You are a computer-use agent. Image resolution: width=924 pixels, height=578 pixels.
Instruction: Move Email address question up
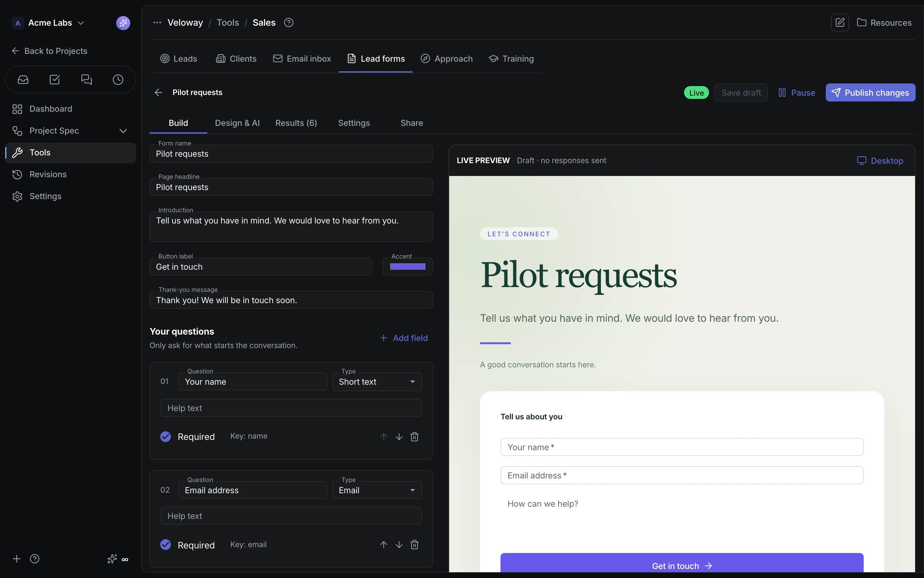click(x=384, y=545)
